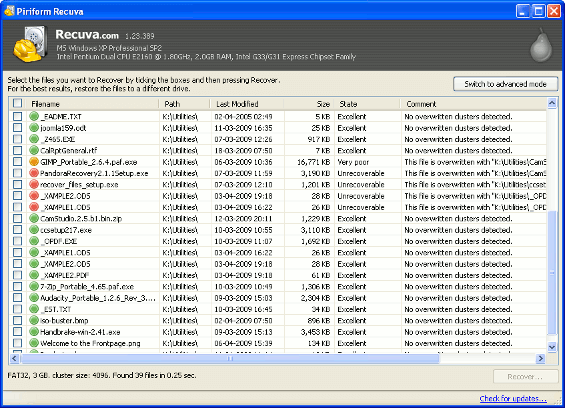The width and height of the screenshot is (565, 408).
Task: Click the 'Very poor' state cell
Action: [353, 162]
